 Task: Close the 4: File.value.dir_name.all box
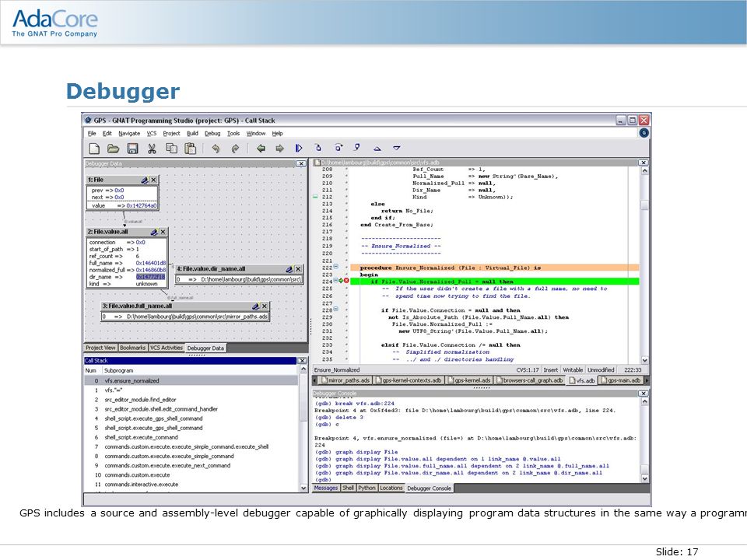pos(298,269)
